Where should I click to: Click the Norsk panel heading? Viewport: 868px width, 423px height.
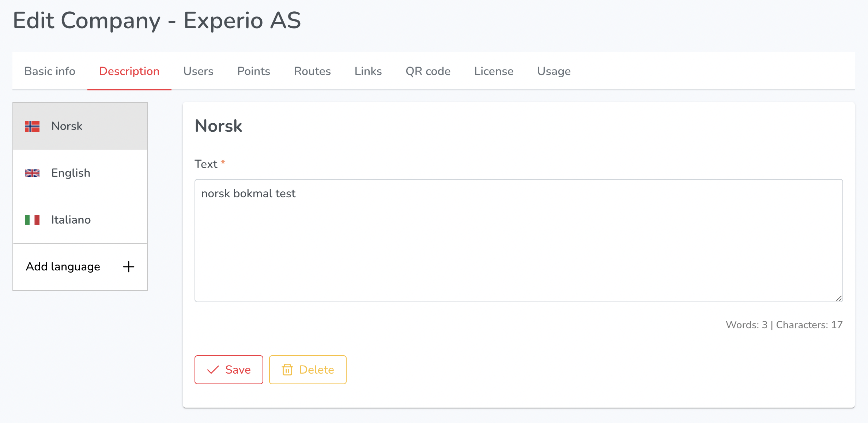[219, 126]
